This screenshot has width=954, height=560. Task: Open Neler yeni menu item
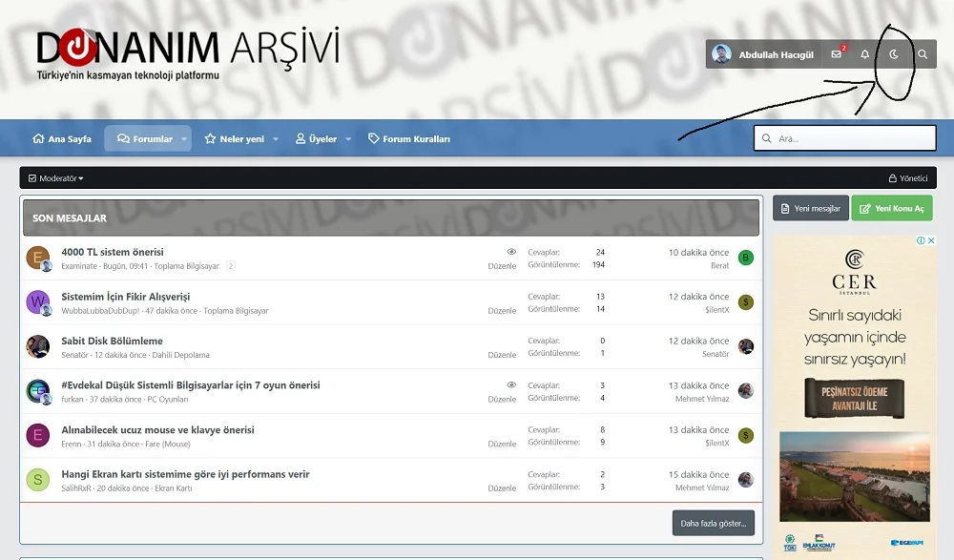235,138
